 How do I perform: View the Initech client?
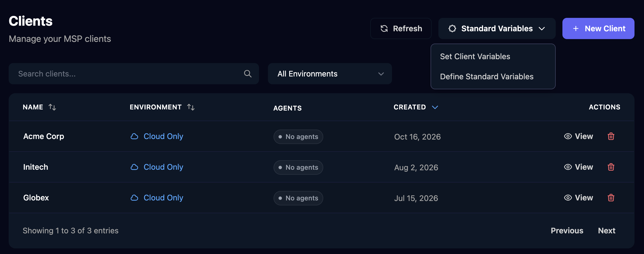point(578,167)
